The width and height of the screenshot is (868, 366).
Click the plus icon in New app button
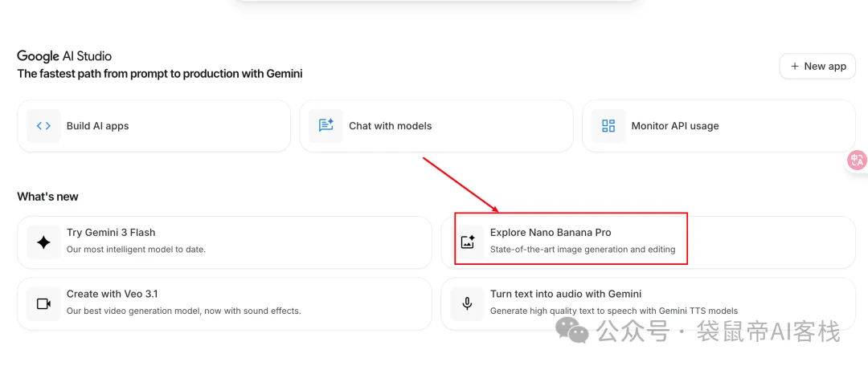click(x=795, y=67)
